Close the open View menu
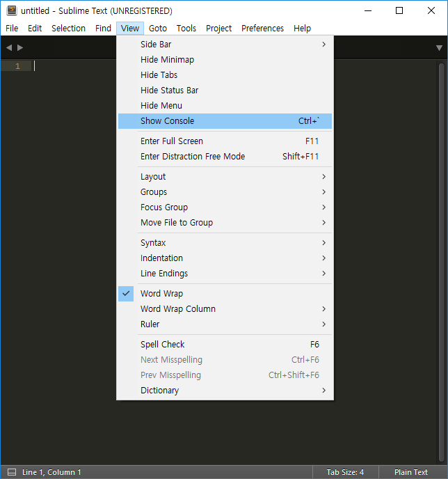 130,28
